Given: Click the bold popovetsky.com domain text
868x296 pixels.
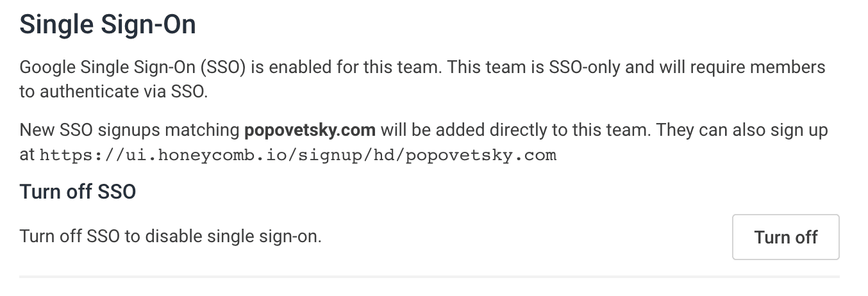Looking at the screenshot, I should tap(310, 130).
